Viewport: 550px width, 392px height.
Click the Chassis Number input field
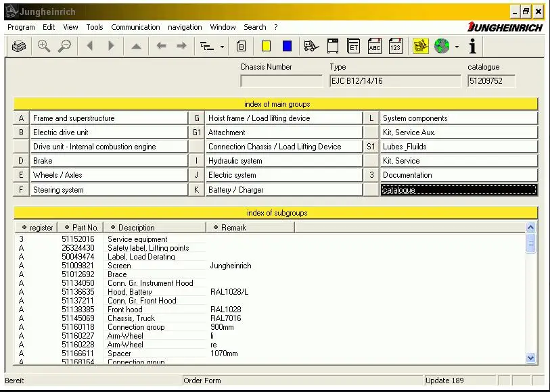281,81
